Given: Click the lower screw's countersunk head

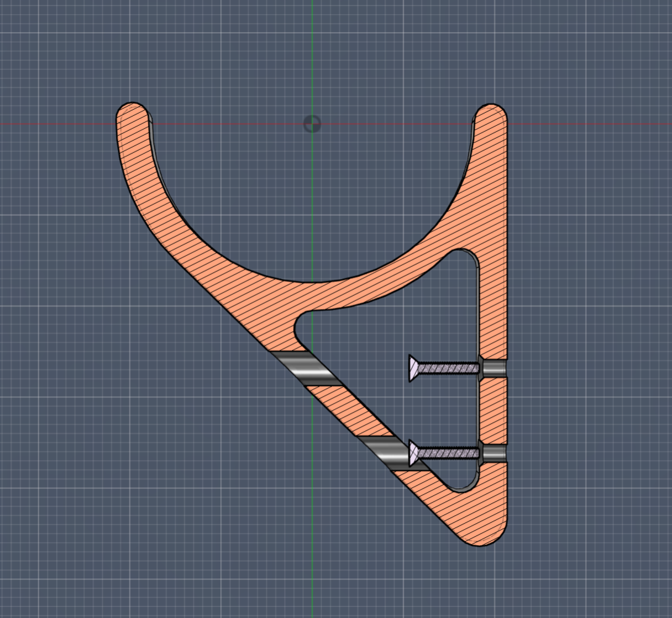Looking at the screenshot, I should click(413, 453).
